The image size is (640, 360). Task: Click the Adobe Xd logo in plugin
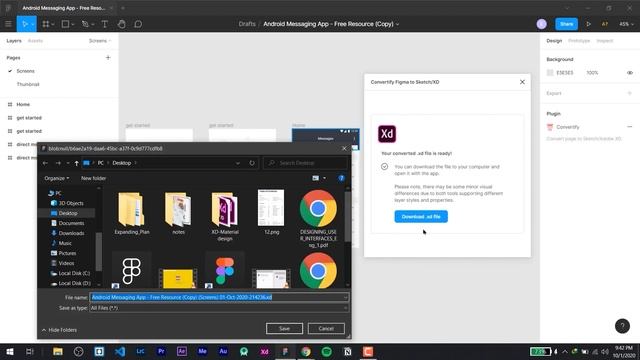(x=387, y=134)
